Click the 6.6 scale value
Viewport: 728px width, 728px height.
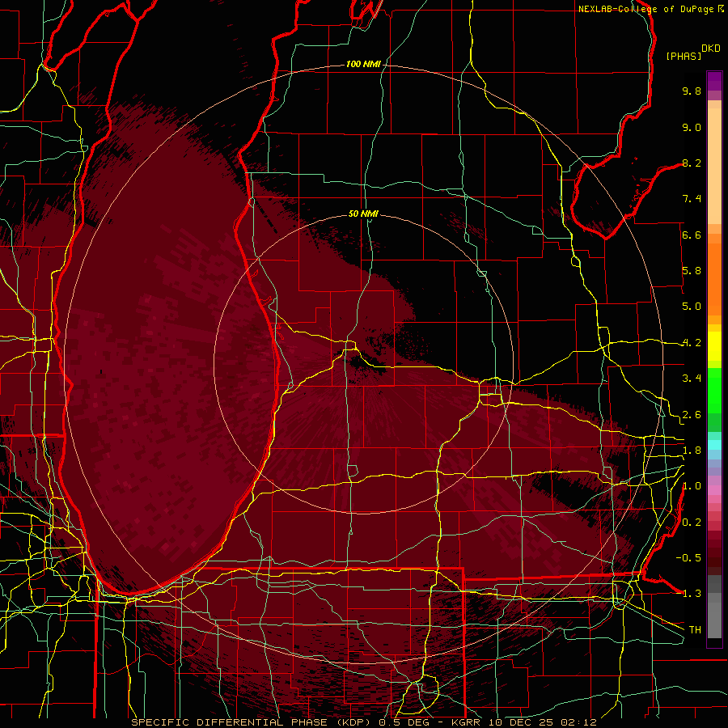[x=692, y=235]
